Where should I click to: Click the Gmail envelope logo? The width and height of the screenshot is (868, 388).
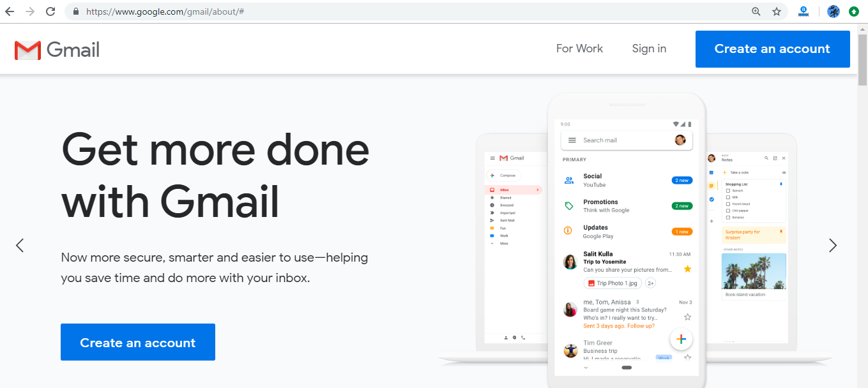27,50
